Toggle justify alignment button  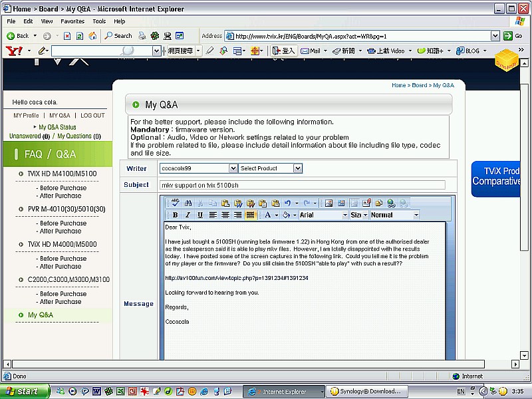click(251, 215)
